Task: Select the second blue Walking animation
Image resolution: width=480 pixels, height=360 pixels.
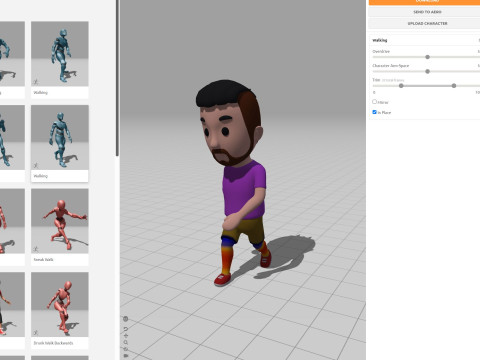Action: tap(60, 143)
